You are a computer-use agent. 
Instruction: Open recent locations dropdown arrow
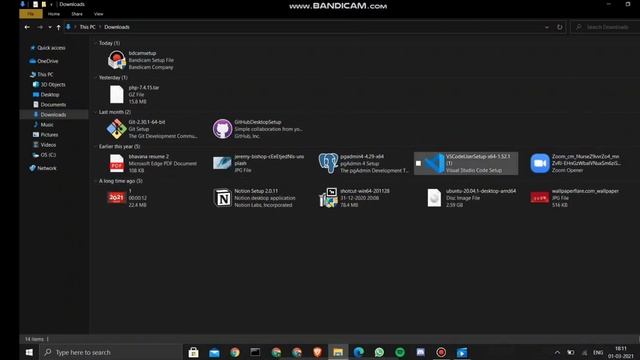(50, 27)
